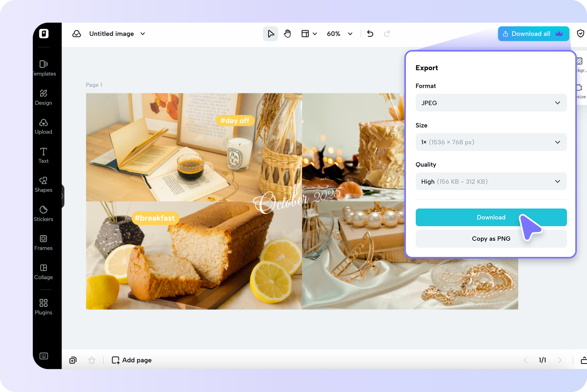Open the Frames panel
Viewport: 587px width, 392px height.
(x=44, y=243)
